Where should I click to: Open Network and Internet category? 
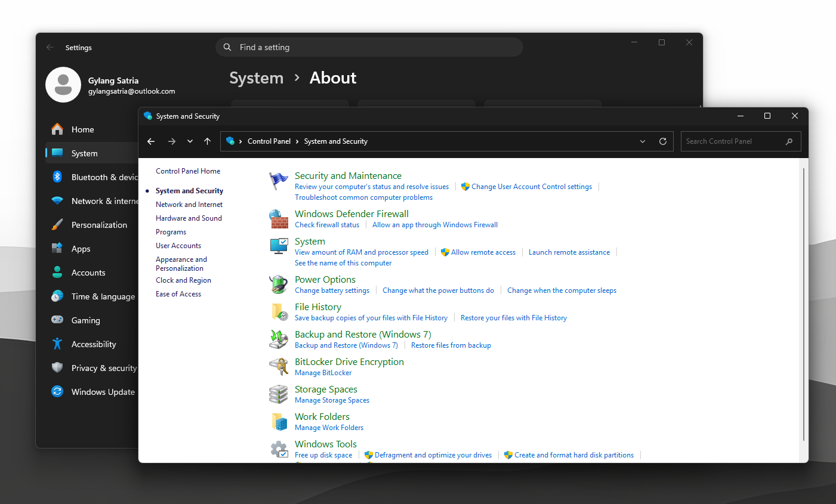coord(189,205)
